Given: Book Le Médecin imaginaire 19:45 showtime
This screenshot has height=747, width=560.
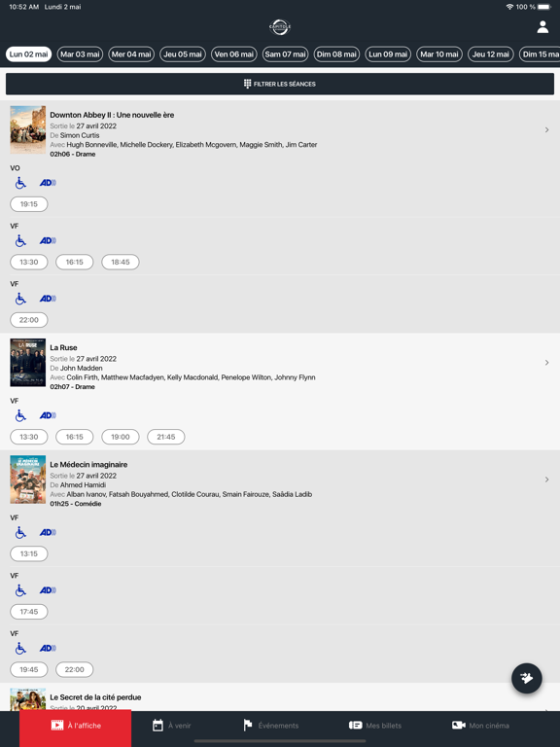Looking at the screenshot, I should click(29, 669).
